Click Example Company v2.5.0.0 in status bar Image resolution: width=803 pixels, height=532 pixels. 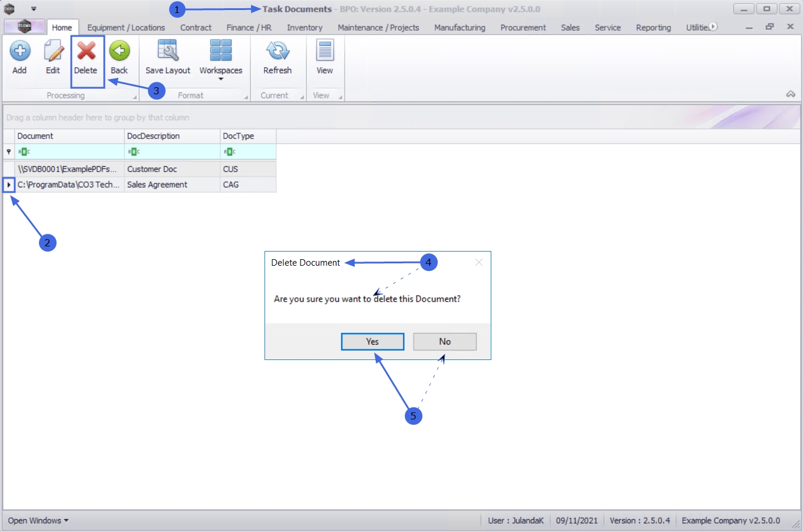[x=731, y=521]
